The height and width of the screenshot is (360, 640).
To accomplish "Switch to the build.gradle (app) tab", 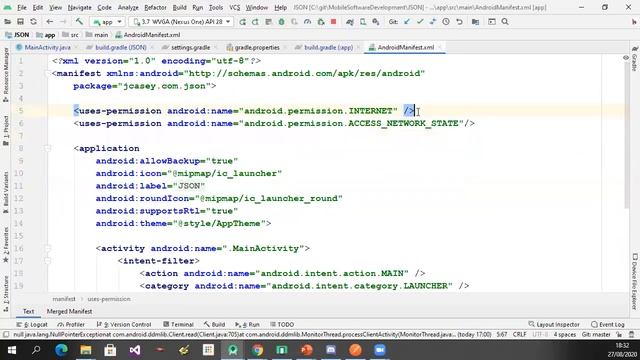I will [x=328, y=47].
